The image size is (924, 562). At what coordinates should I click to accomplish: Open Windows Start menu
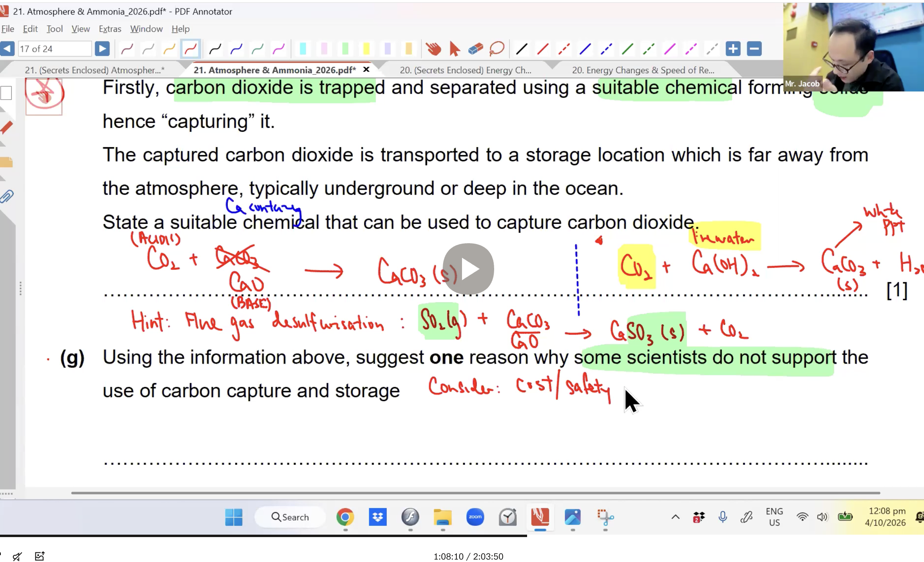pos(234,517)
